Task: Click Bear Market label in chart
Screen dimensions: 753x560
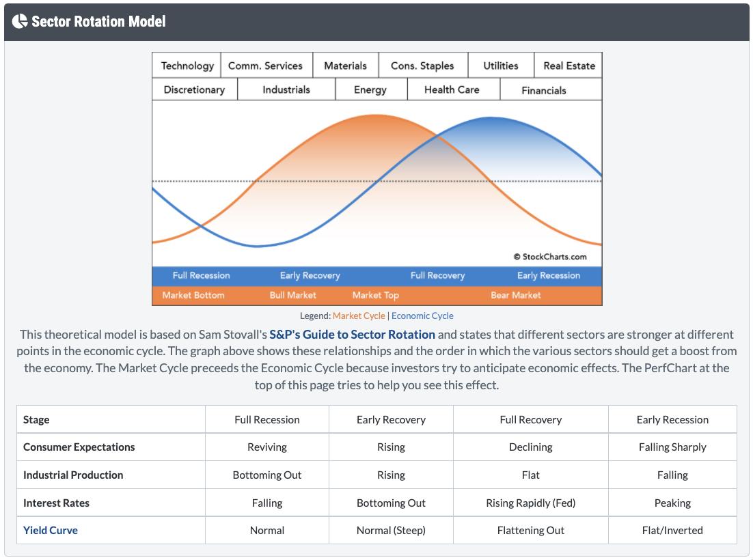Action: (x=515, y=296)
